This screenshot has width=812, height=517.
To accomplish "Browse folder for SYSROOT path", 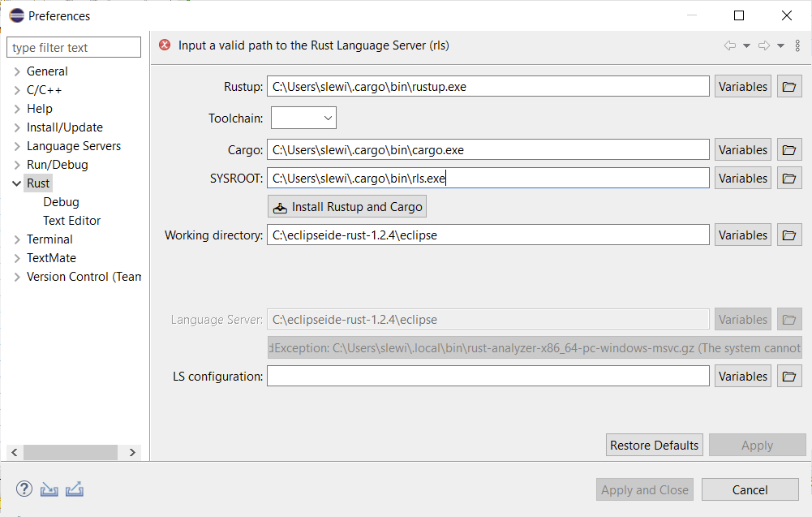I will (788, 179).
